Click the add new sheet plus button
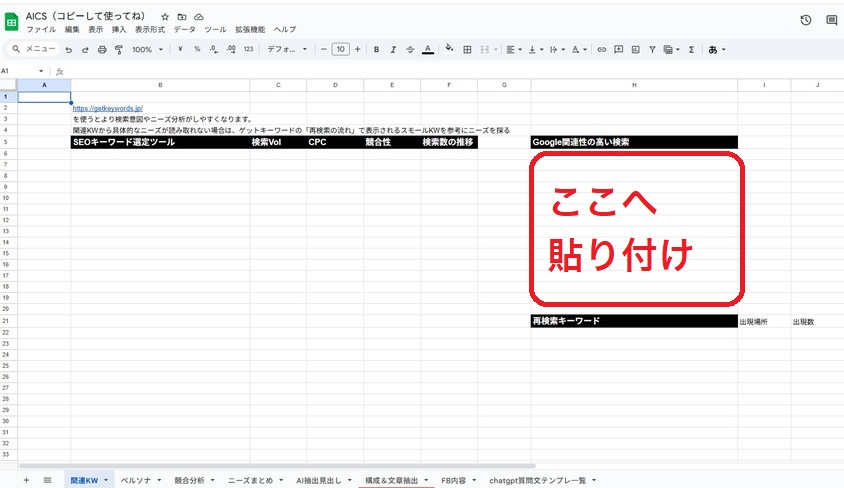The height and width of the screenshot is (488, 844). point(26,481)
